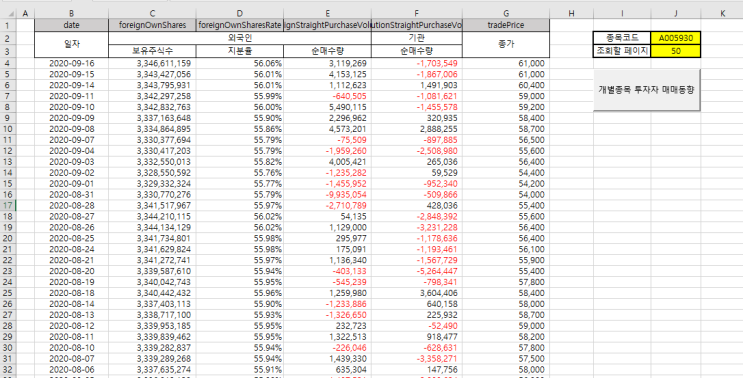The width and height of the screenshot is (743, 378).
Task: Select shares cell 3,341,517,967
Action: pos(152,205)
